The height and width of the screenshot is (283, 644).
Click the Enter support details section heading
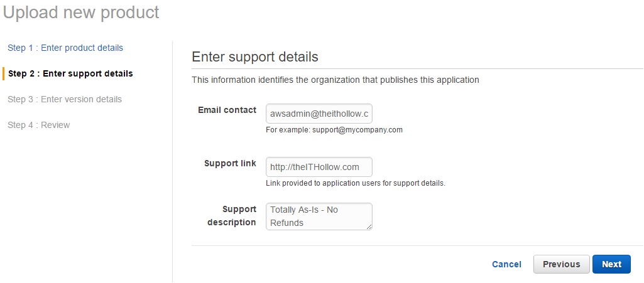255,57
